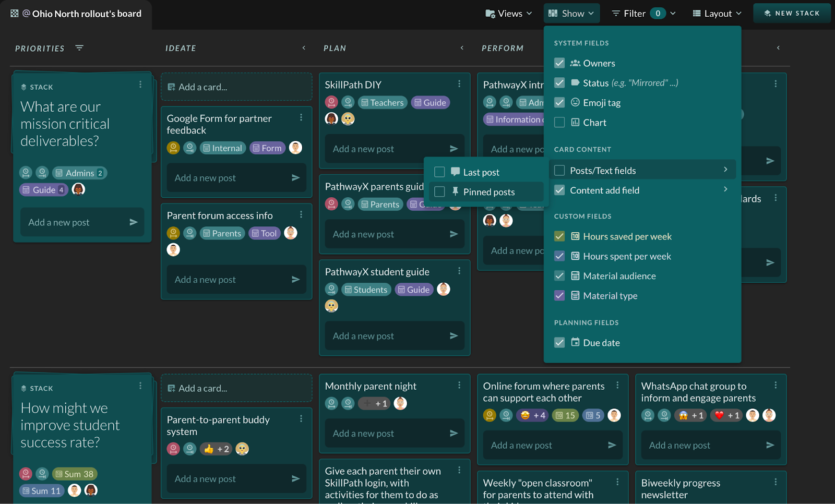This screenshot has height=504, width=835.
Task: Send post arrow on Parent forum access info
Action: click(x=295, y=280)
